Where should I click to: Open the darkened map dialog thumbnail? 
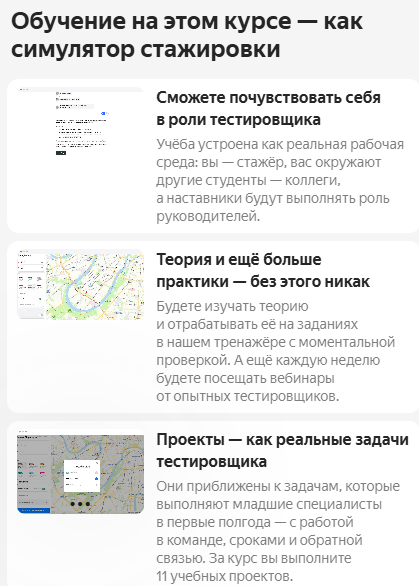tap(80, 472)
